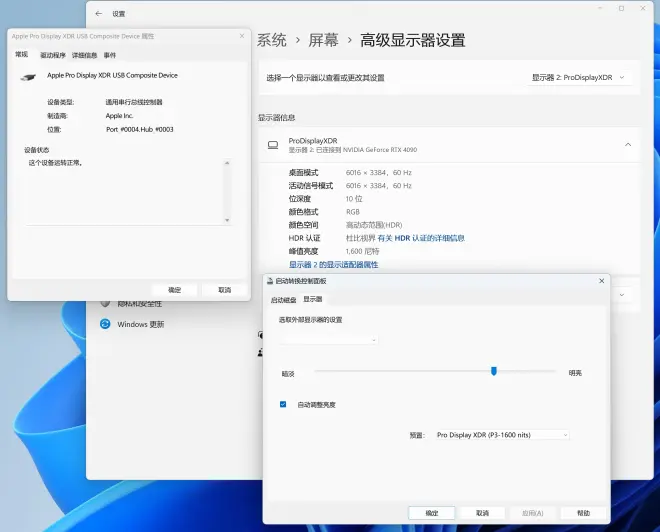Toggle the auto-adjust brightness checkbox
Viewport: 660px width, 532px height.
pyautogui.click(x=283, y=404)
